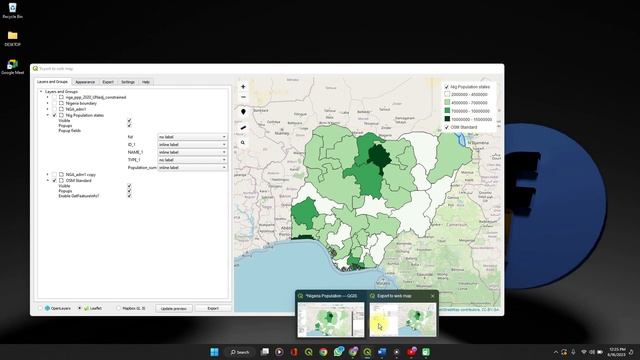Viewport: 640px width, 360px height.
Task: Open Wi-Fi network settings in the tray
Action: coord(584,352)
